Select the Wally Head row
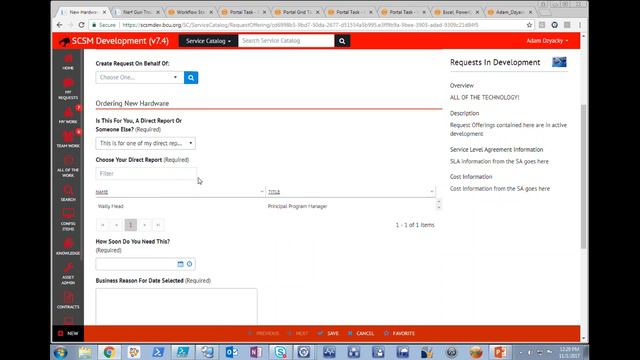The height and width of the screenshot is (360, 640). 266,206
